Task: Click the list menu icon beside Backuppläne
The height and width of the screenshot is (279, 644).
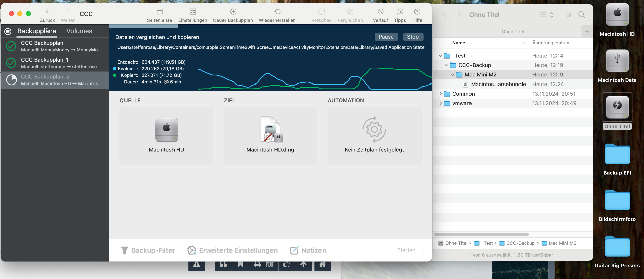Action: coord(8,31)
